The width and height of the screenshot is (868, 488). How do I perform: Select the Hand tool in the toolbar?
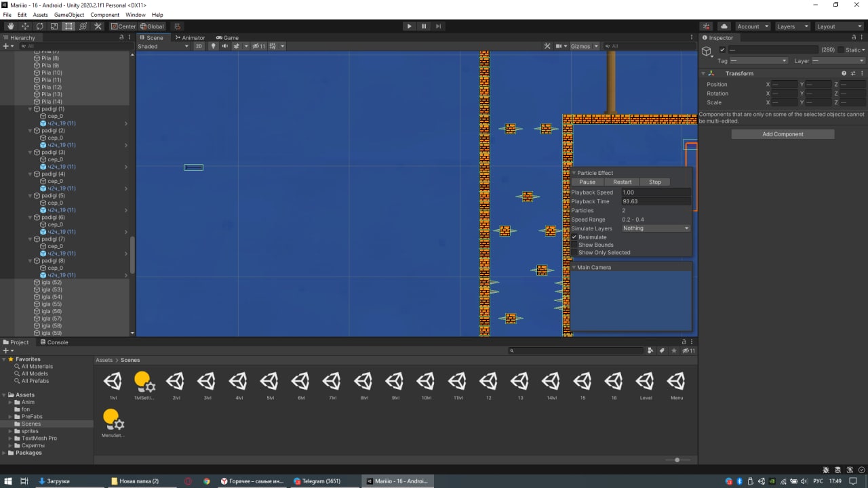click(11, 26)
